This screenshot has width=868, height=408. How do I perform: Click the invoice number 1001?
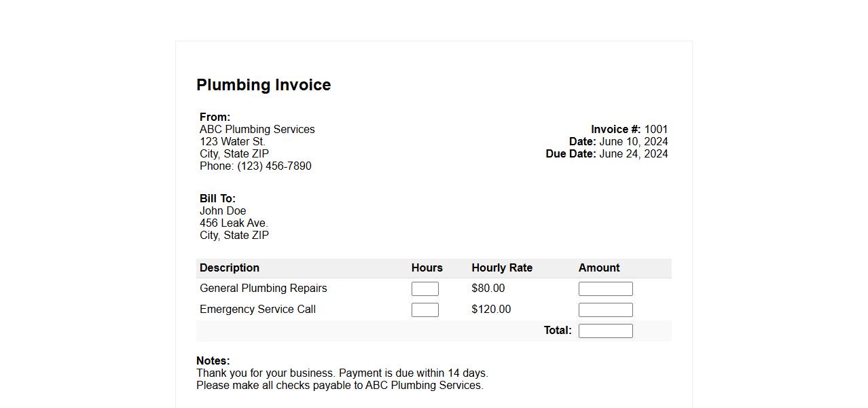[655, 130]
